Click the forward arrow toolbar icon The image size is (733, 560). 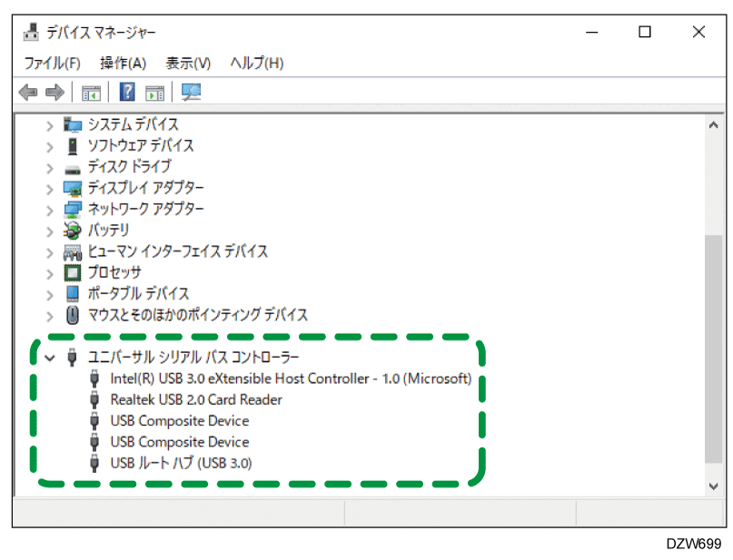tap(54, 92)
